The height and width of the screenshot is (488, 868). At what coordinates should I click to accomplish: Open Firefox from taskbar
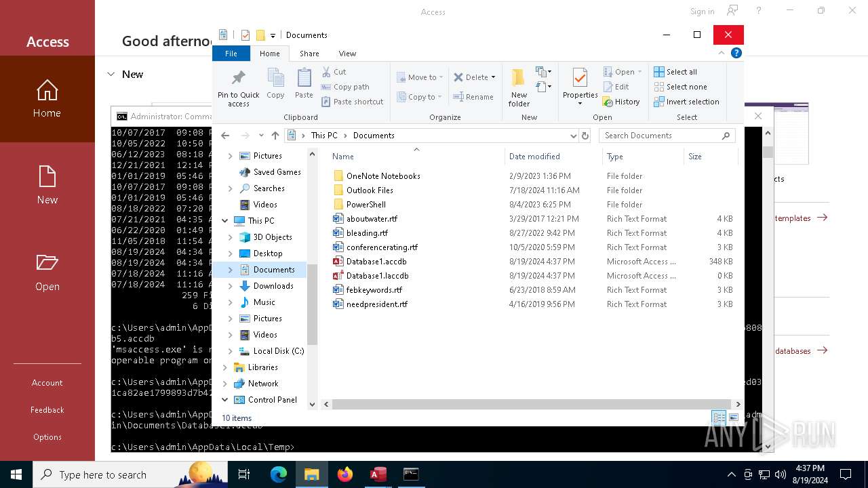pyautogui.click(x=345, y=474)
